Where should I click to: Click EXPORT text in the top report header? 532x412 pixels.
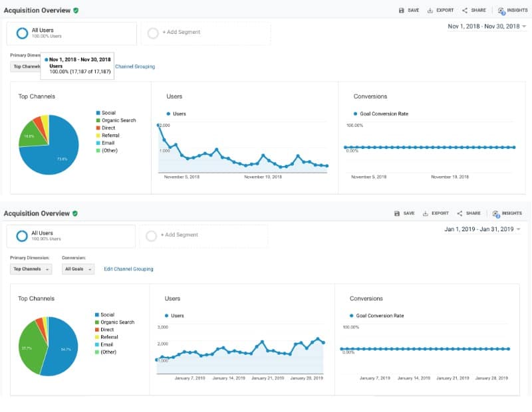pyautogui.click(x=445, y=11)
